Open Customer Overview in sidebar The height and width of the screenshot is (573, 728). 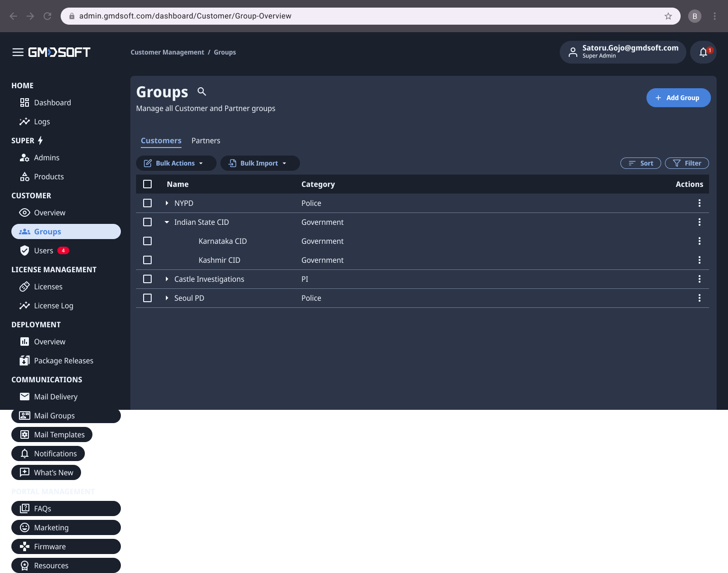pyautogui.click(x=66, y=213)
